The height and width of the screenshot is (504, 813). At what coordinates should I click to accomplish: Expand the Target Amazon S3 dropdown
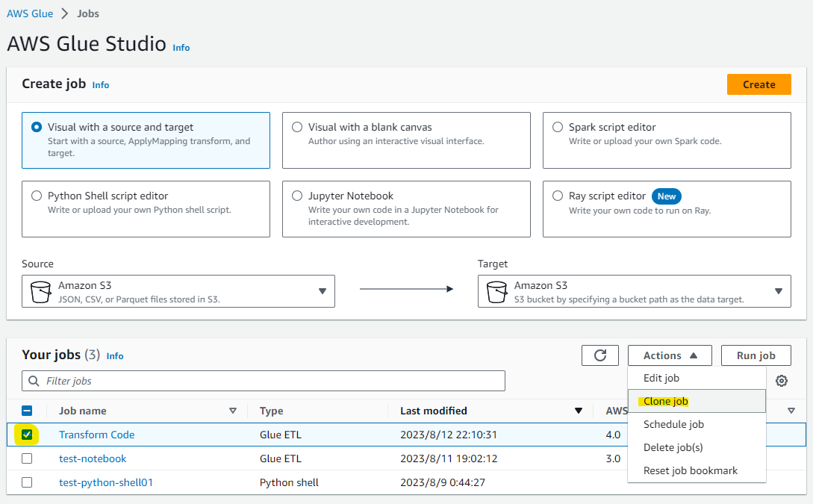pos(778,291)
